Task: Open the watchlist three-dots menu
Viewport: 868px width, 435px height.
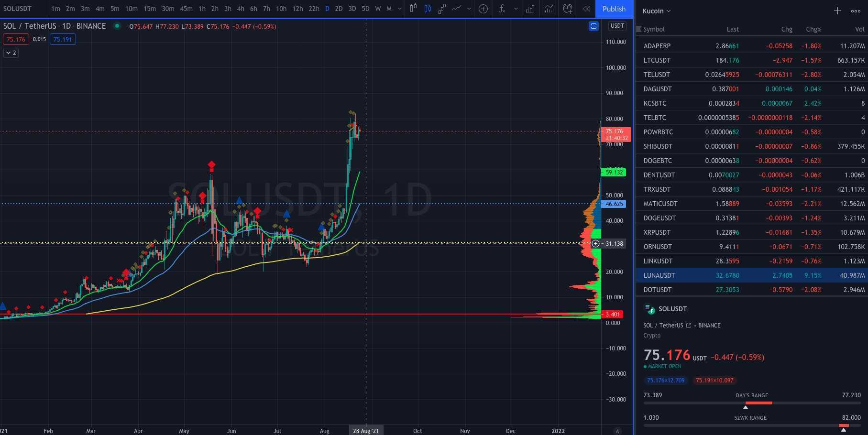Action: 856,11
